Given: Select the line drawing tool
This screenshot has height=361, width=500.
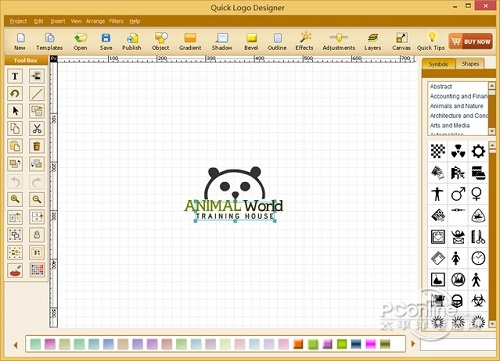Looking at the screenshot, I should coord(37,94).
